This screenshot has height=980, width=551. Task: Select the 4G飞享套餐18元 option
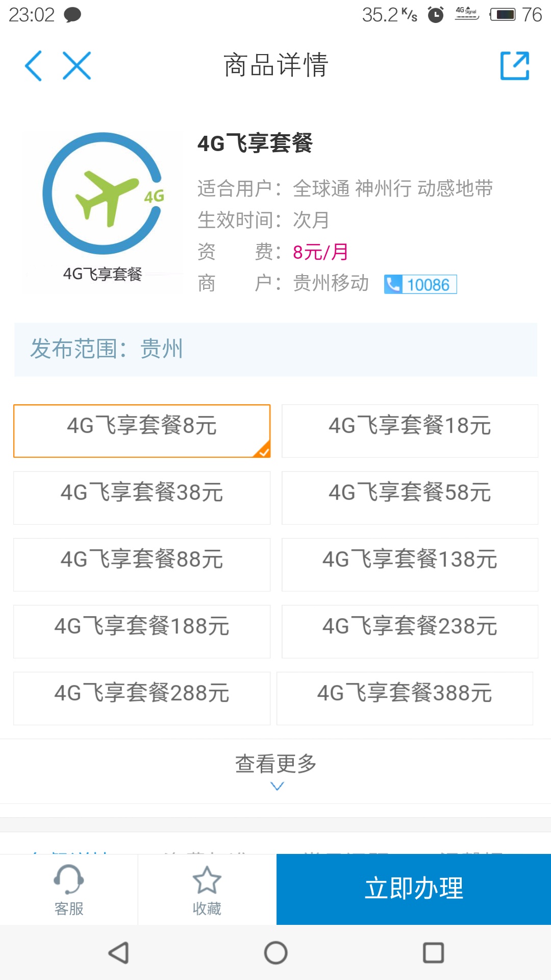410,431
